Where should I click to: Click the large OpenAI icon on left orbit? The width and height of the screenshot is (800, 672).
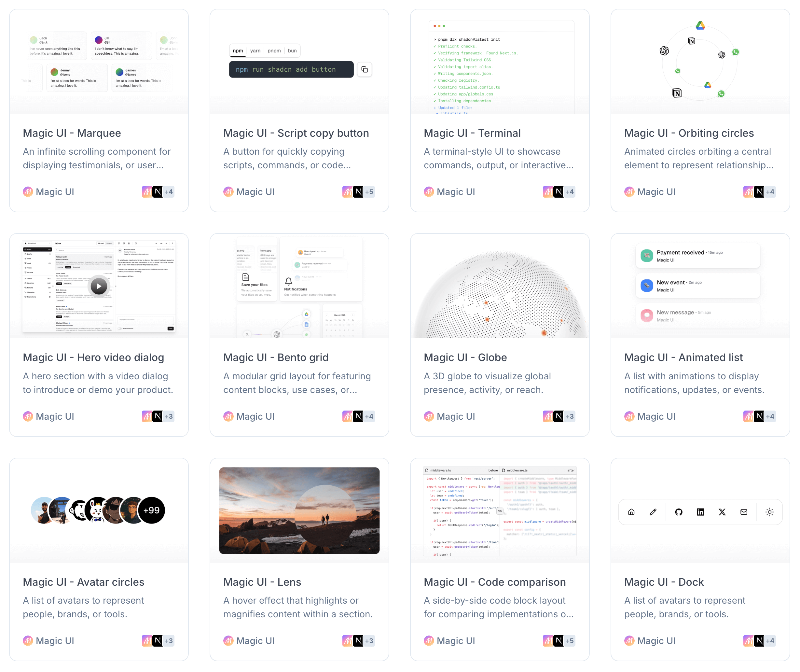pyautogui.click(x=664, y=51)
